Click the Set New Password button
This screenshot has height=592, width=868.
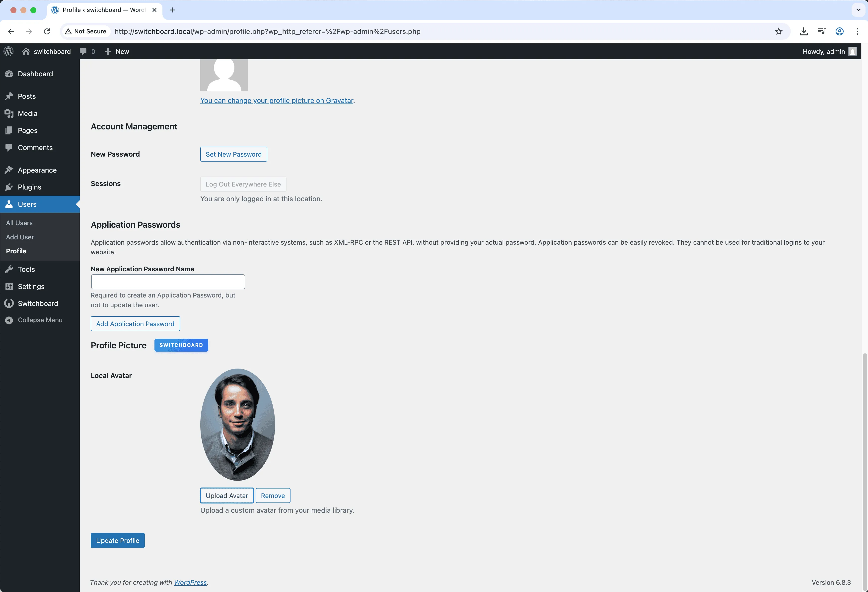point(233,154)
